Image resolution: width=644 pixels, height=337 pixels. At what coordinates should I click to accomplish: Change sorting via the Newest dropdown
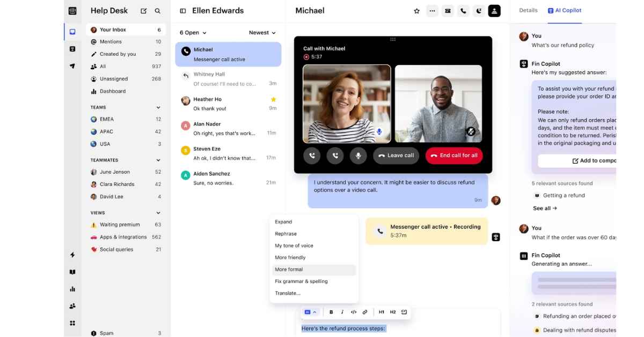click(261, 32)
